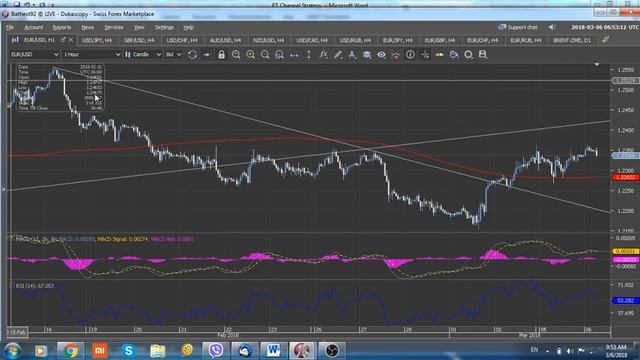Viewport: 640px width, 360px height.
Task: Click the Windows Start button
Action: tap(13, 351)
